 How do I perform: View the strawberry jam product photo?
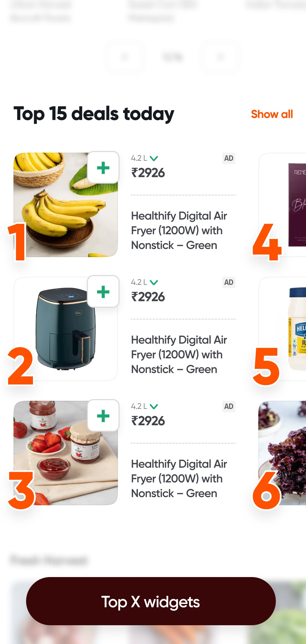click(x=66, y=453)
